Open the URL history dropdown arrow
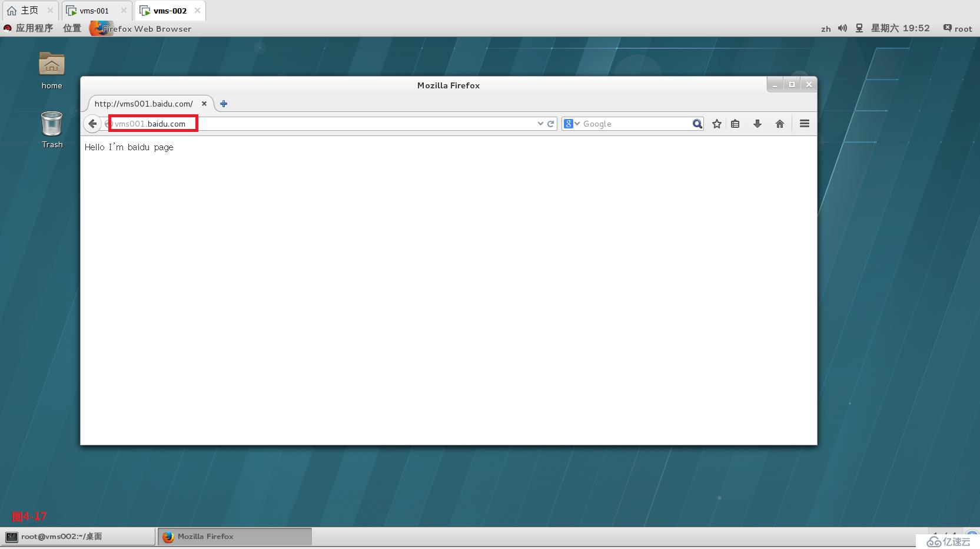 pos(540,124)
